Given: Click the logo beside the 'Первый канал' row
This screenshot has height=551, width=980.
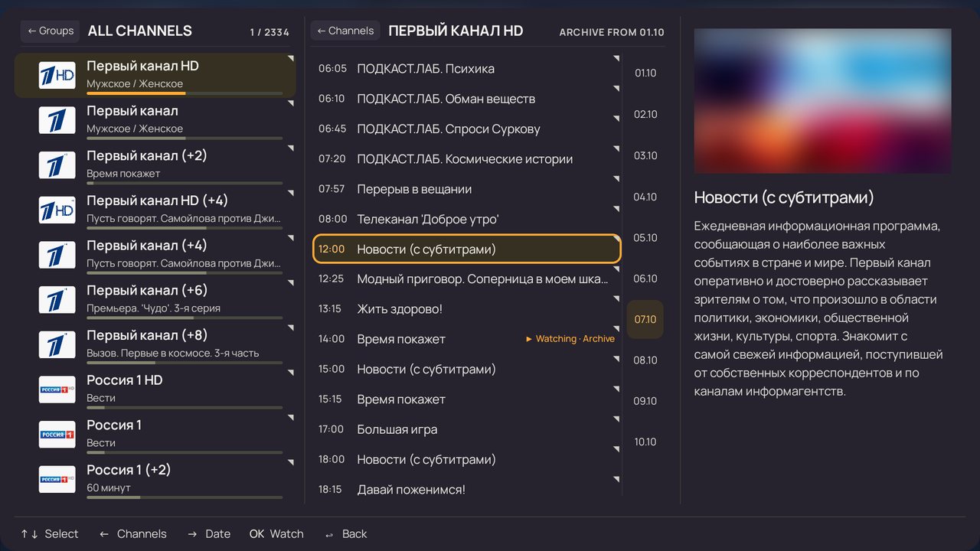Looking at the screenshot, I should point(57,120).
